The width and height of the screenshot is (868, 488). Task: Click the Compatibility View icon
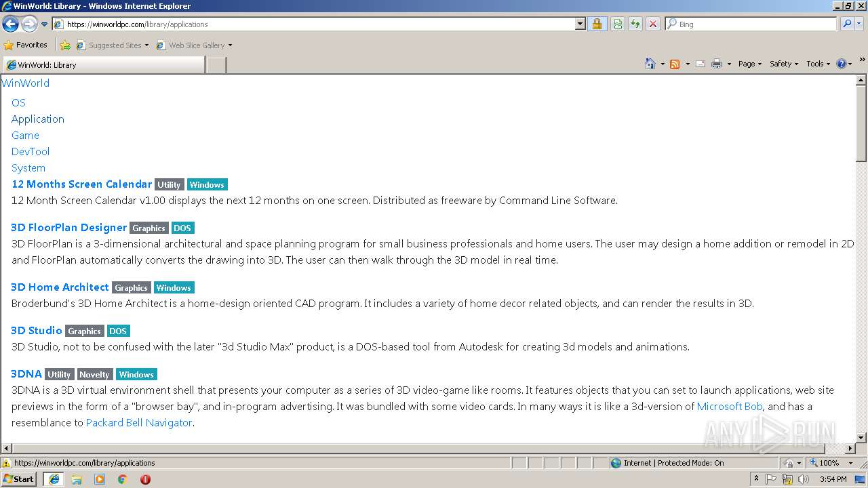pos(618,24)
